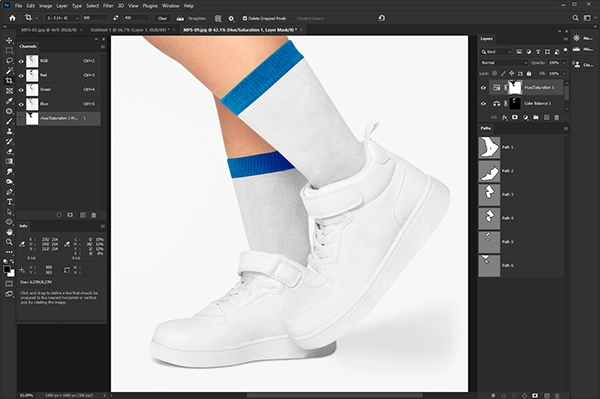Load channel as selection in Channels panel

(x=59, y=215)
